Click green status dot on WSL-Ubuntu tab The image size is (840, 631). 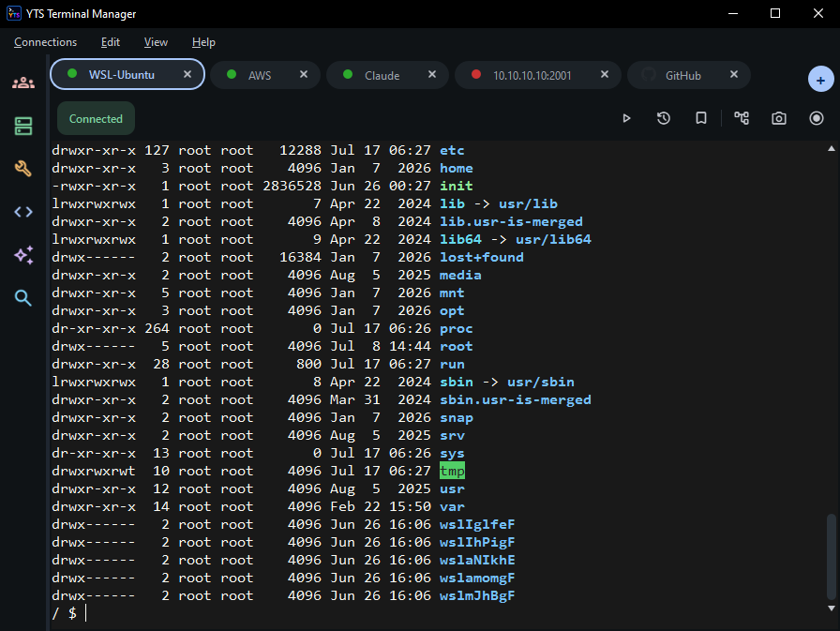pos(72,74)
